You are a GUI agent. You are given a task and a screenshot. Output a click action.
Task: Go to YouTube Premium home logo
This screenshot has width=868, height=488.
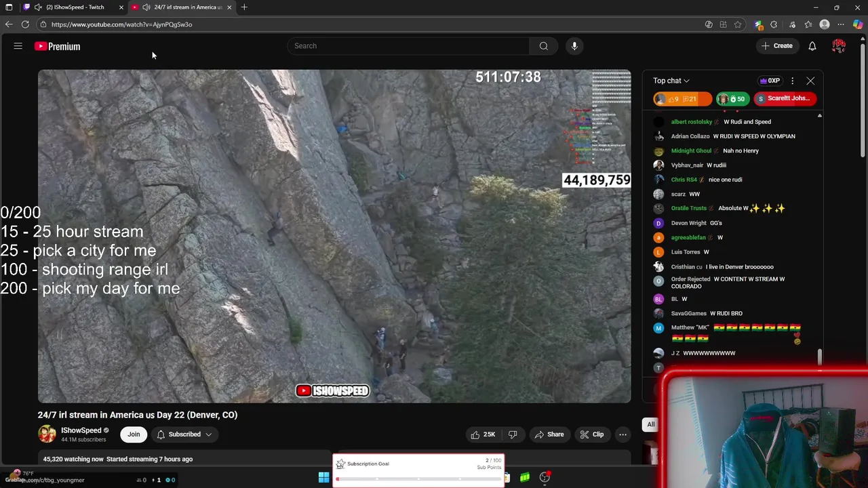pos(58,46)
